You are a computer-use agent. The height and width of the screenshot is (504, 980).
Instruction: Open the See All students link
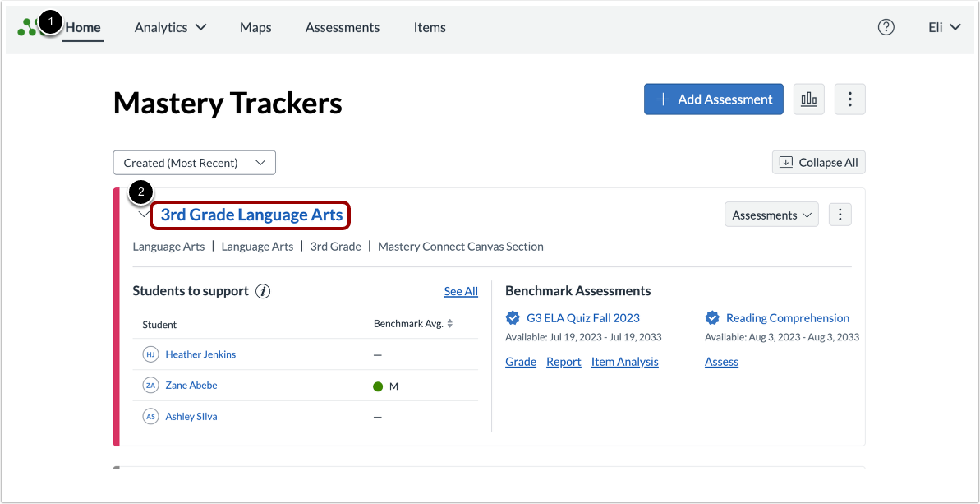click(x=460, y=290)
